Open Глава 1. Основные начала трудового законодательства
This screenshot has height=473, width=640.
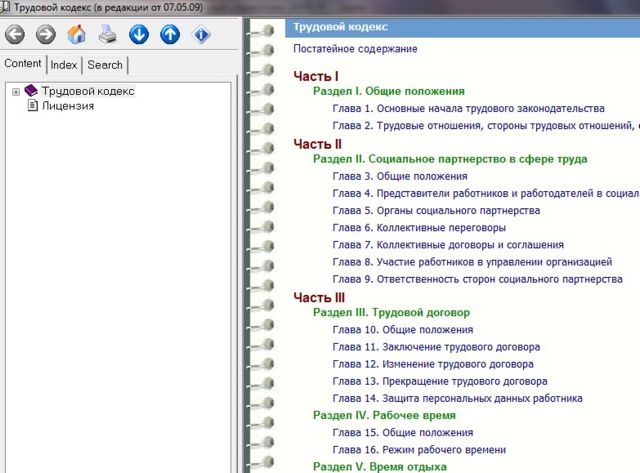pos(468,108)
